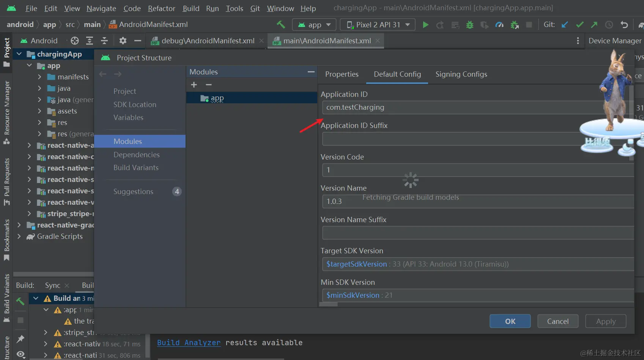Open the Navigate menu
644x360 pixels.
[101, 8]
